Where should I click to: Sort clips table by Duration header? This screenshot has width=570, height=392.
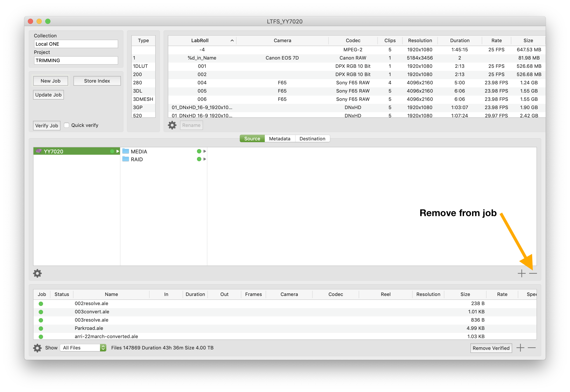460,41
